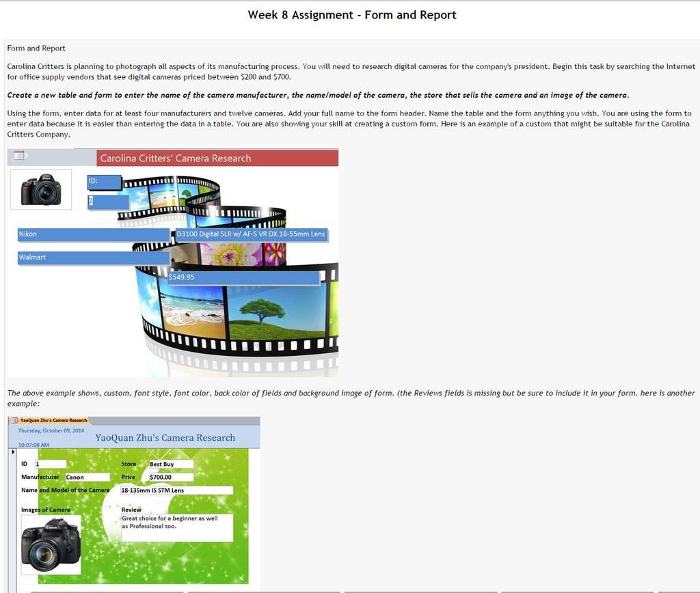Viewport: 700px width, 593px height.
Task: Click the Carolina Critters' Camera Research title bar
Action: point(217,158)
